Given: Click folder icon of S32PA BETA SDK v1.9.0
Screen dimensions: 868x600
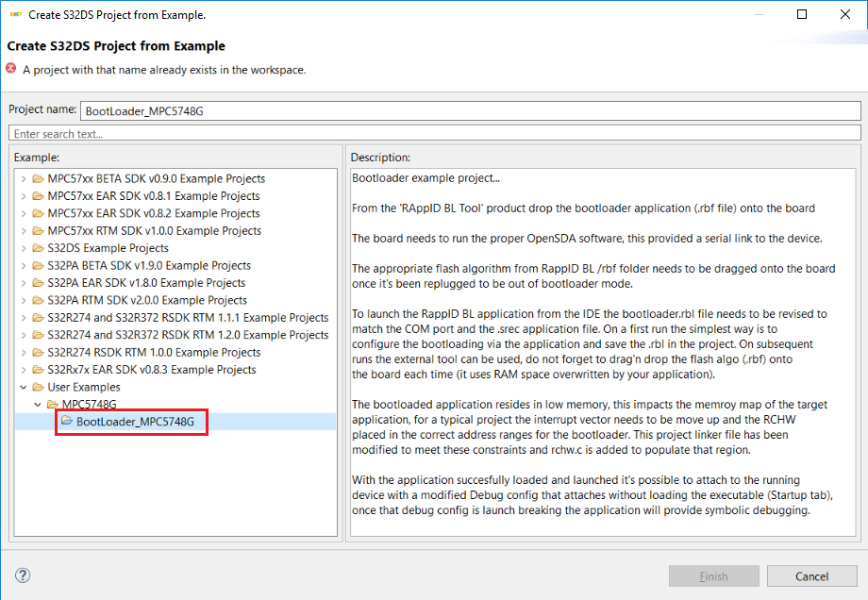Looking at the screenshot, I should [38, 266].
